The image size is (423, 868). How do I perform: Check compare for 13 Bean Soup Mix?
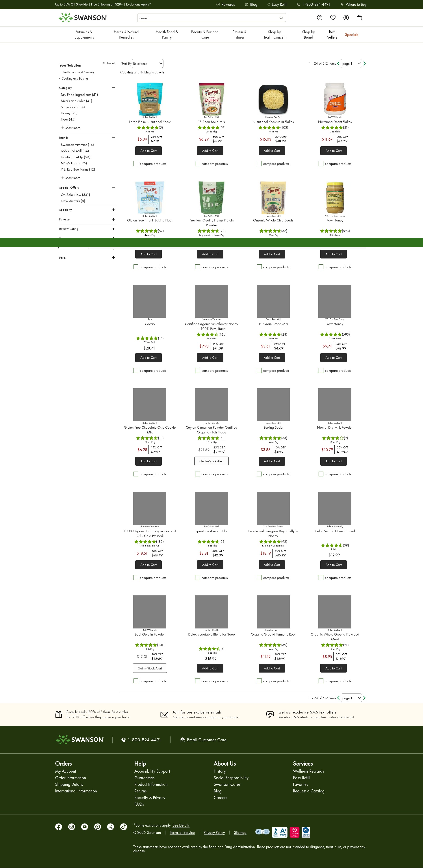198,164
